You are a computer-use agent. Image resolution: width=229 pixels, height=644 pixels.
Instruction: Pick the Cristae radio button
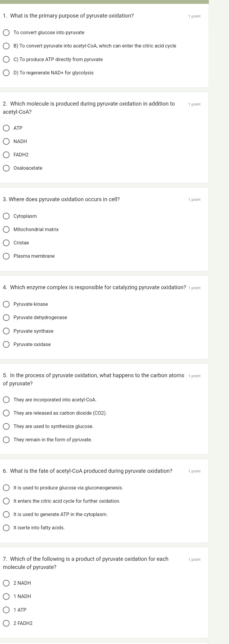(6, 243)
